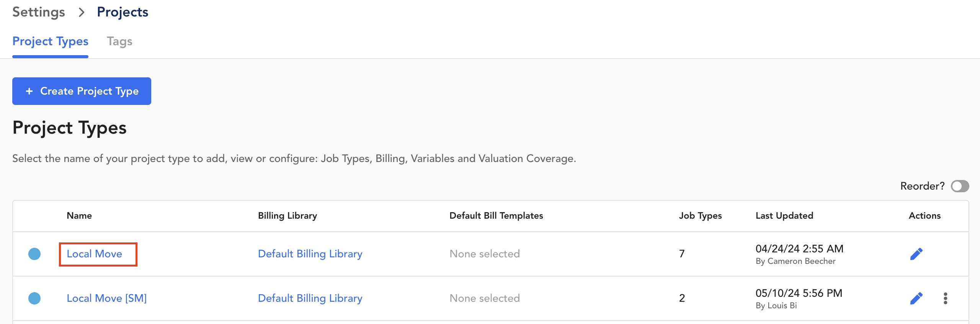This screenshot has height=324, width=980.
Task: Open the Local Move [SM] project type
Action: [107, 298]
